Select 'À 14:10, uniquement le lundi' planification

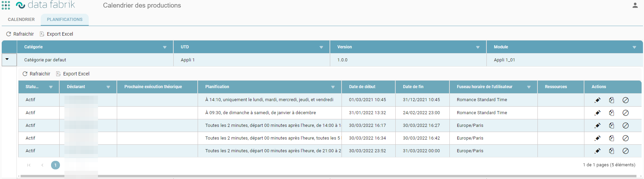[270, 100]
